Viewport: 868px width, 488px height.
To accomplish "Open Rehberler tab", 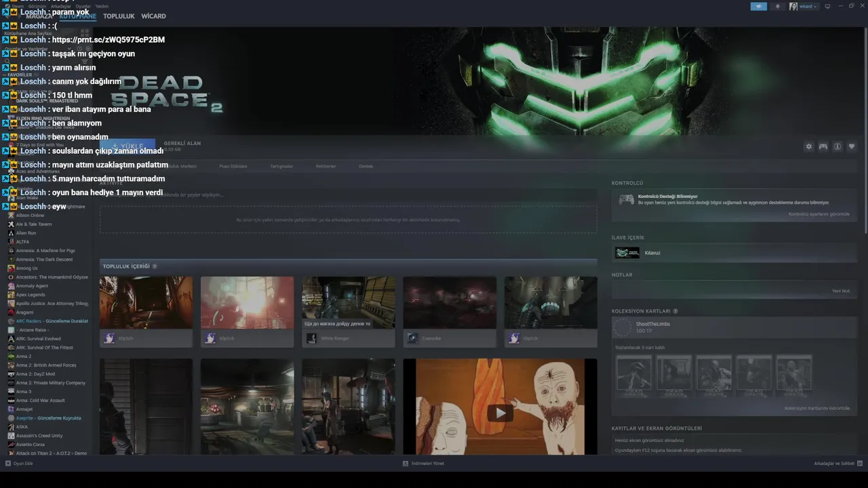I will [x=325, y=166].
